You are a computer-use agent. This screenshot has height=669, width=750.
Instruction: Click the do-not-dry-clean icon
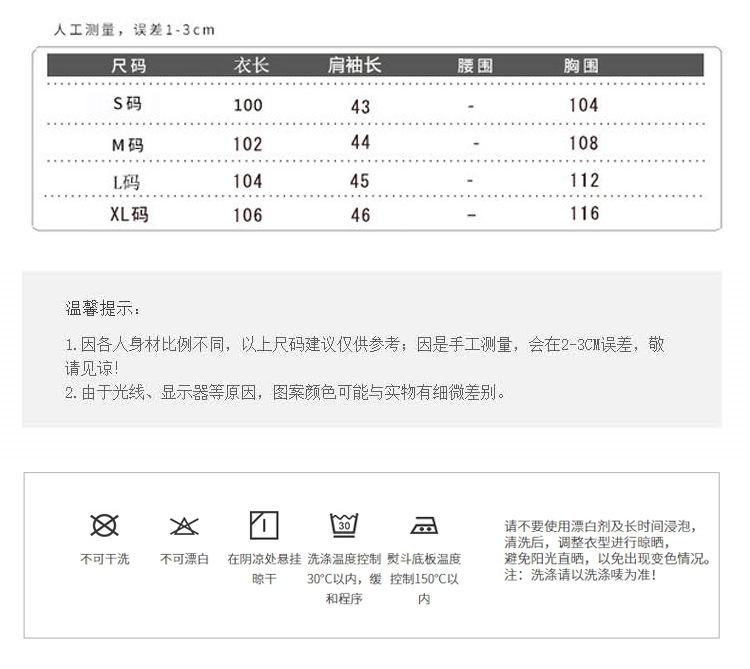(104, 525)
